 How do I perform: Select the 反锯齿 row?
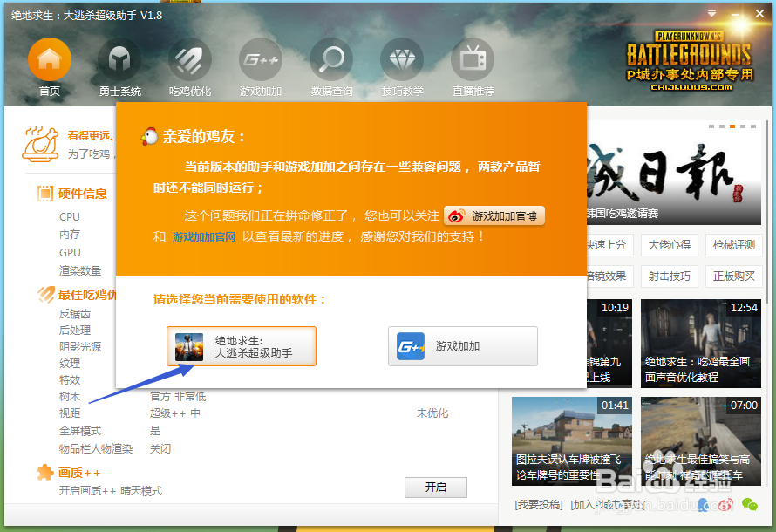pyautogui.click(x=75, y=314)
